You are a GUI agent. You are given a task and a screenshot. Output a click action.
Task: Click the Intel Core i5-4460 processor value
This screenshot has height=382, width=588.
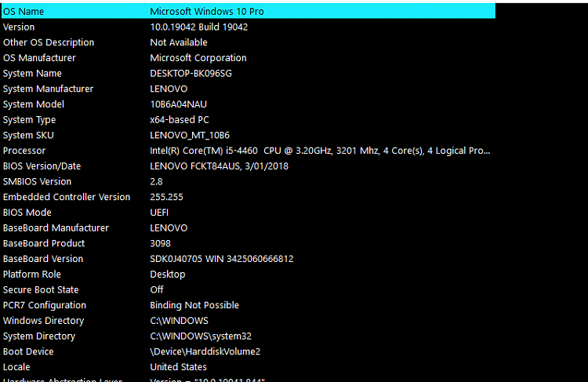click(x=320, y=151)
